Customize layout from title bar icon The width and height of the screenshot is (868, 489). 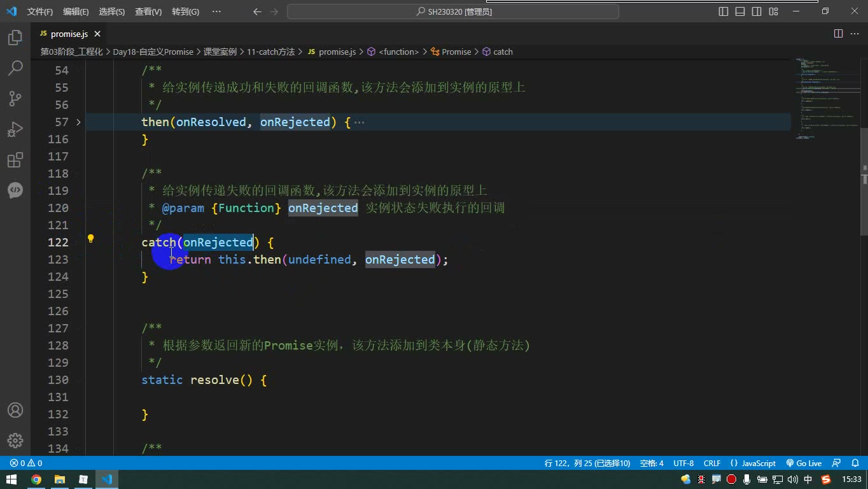[x=774, y=11]
